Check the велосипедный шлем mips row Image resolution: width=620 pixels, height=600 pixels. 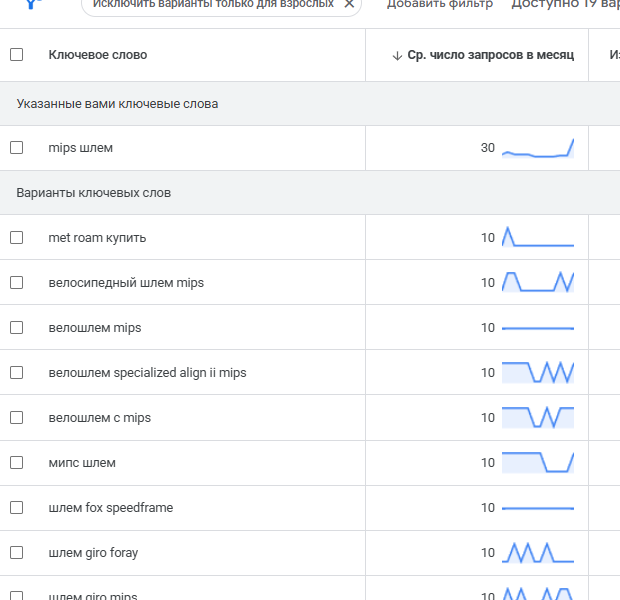click(x=16, y=283)
